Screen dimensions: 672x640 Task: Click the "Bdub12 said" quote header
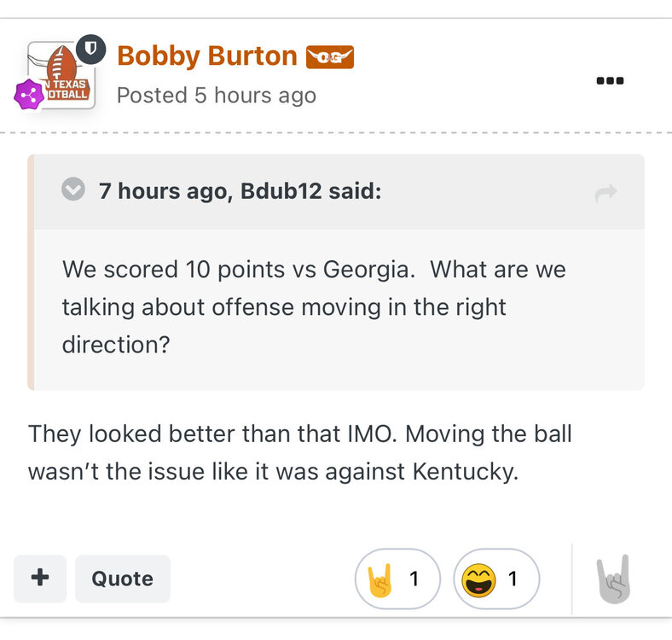[240, 190]
